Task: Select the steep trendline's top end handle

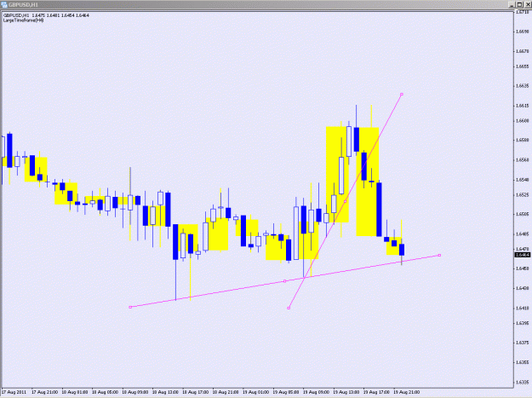Action: click(402, 95)
